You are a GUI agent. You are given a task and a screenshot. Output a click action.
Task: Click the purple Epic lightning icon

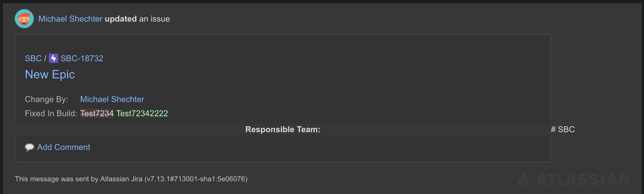[54, 58]
